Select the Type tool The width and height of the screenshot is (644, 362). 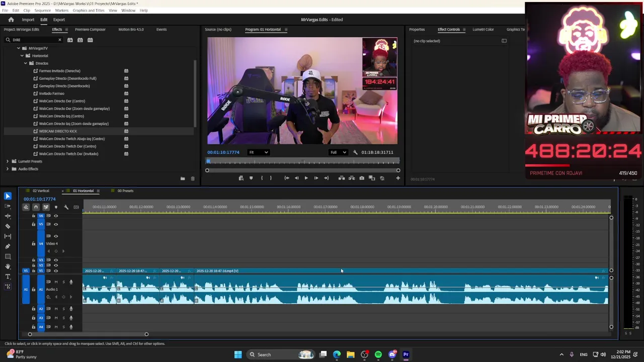tap(8, 277)
